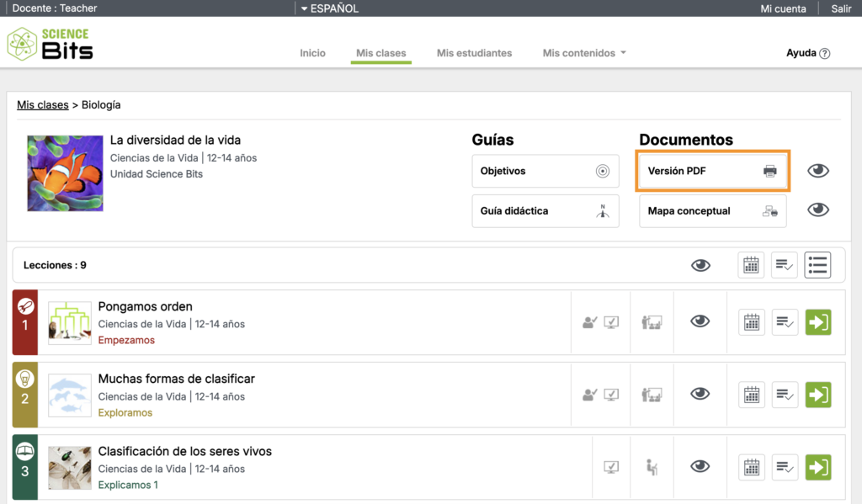Enter the lesson 'Clasificación de los seres vivos' with green arrow
The width and height of the screenshot is (862, 504).
pos(817,467)
